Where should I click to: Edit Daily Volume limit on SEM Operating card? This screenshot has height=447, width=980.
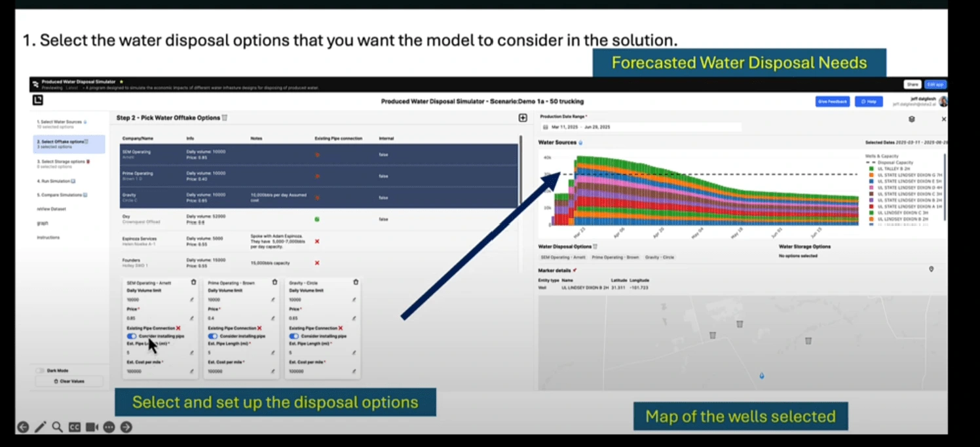(x=192, y=300)
